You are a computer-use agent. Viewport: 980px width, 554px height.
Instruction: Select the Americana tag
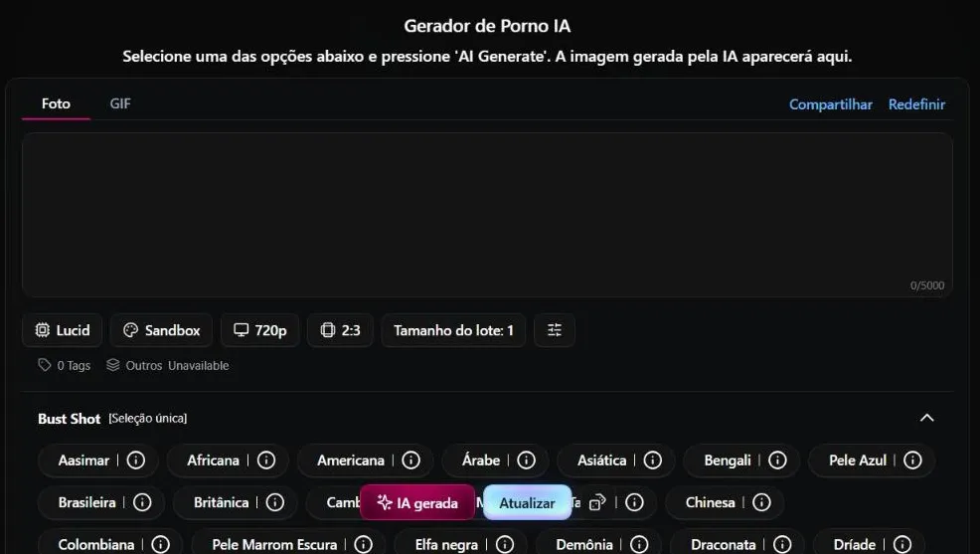(x=351, y=461)
